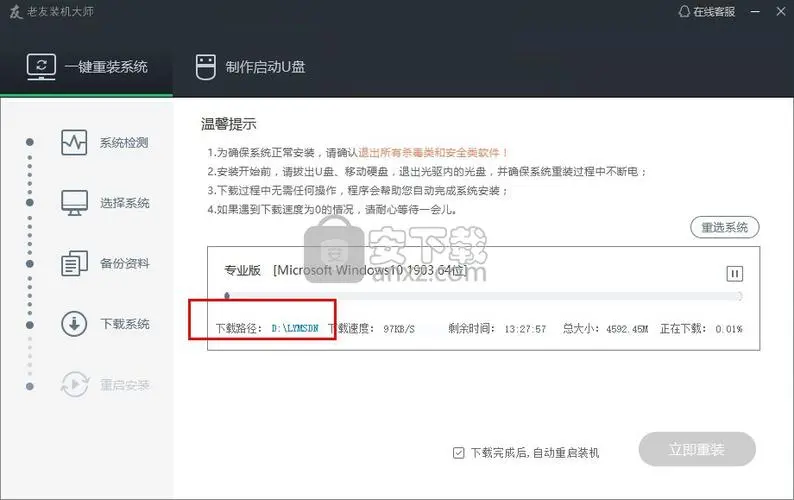Click the 老友装机大师 logo icon

[16, 12]
